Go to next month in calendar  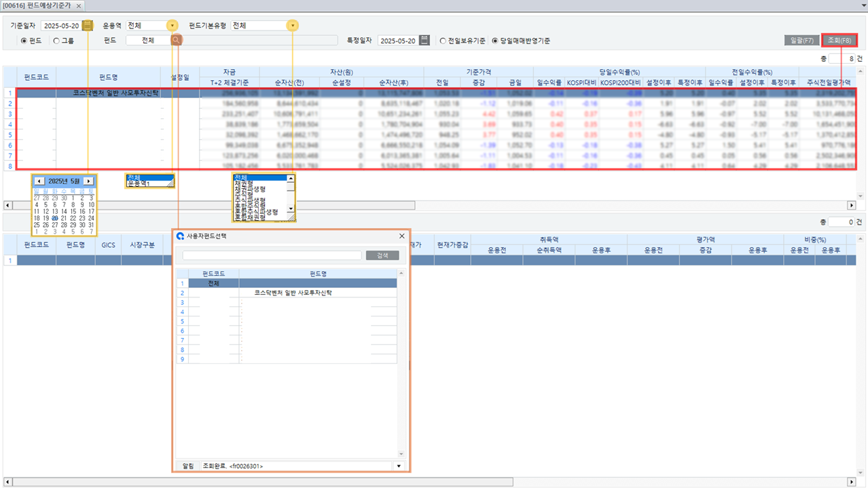coord(88,181)
